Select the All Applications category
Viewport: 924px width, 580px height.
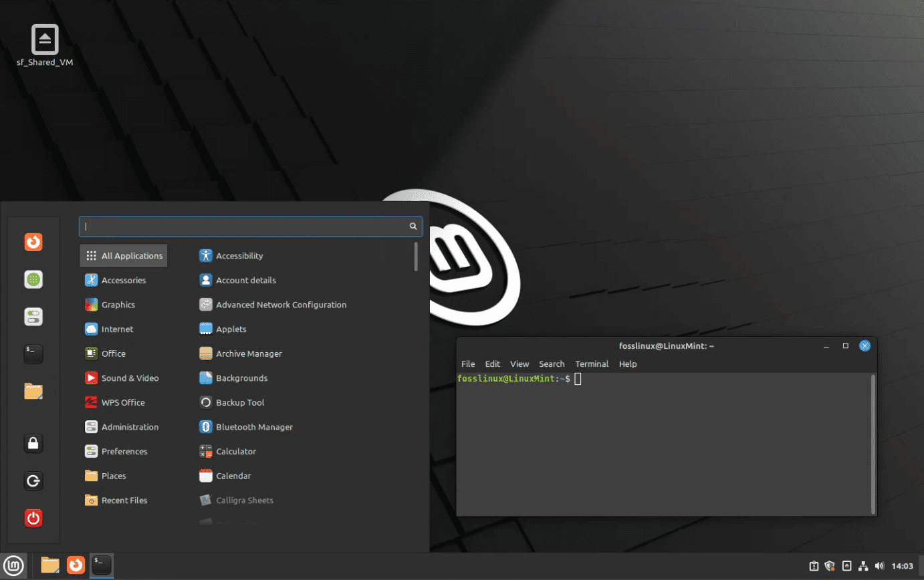[x=124, y=255]
